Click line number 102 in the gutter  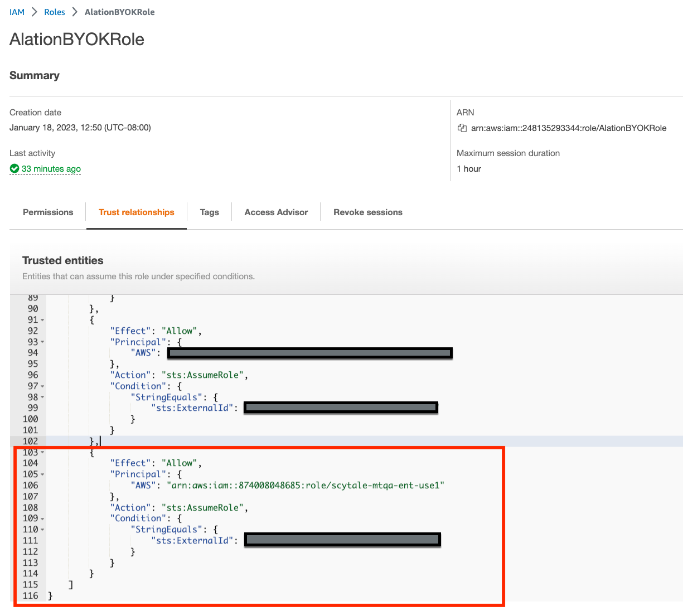31,441
